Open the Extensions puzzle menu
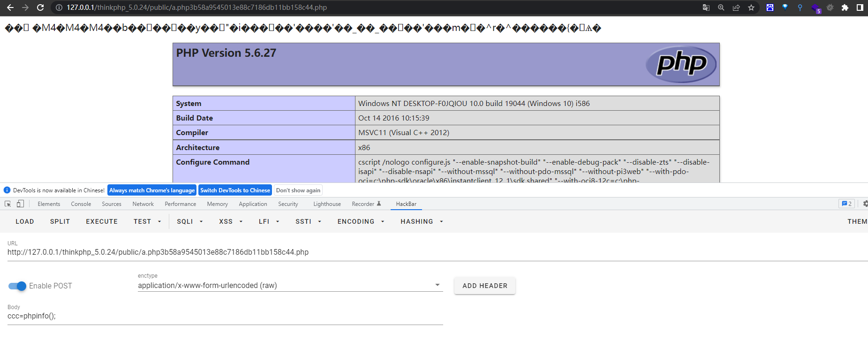Screen dimensions: 868x341 (845, 8)
